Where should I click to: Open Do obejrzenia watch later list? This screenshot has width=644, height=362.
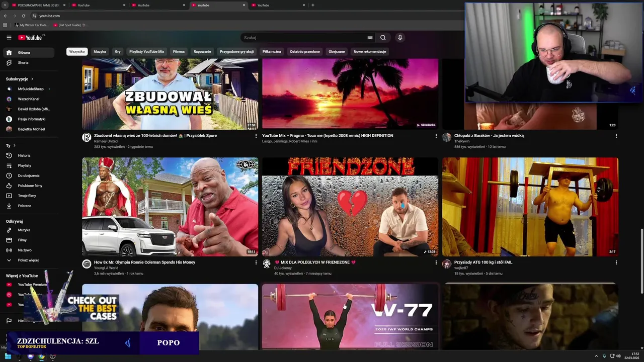coord(30,175)
